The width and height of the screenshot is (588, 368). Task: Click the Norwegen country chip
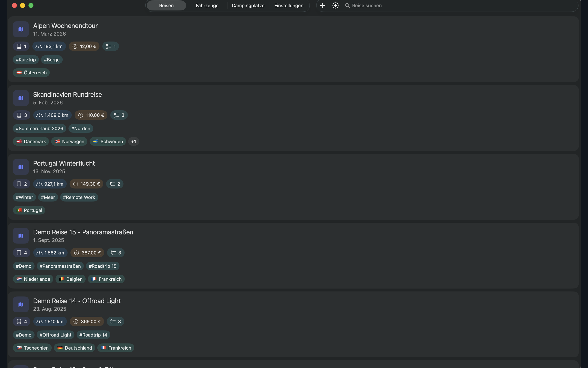[69, 142]
